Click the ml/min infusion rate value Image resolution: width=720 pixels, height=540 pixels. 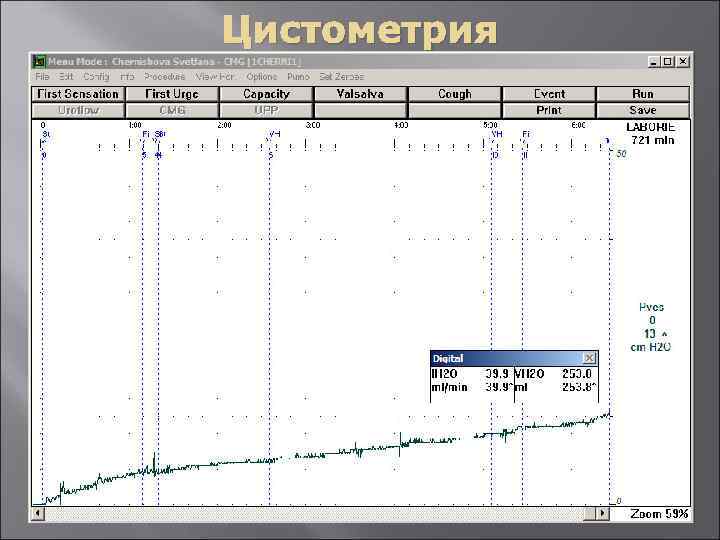pyautogui.click(x=497, y=387)
